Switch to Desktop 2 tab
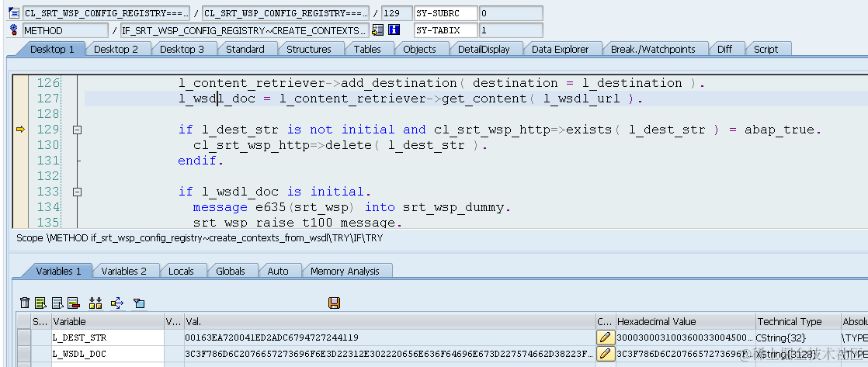The height and width of the screenshot is (367, 868). coord(116,49)
